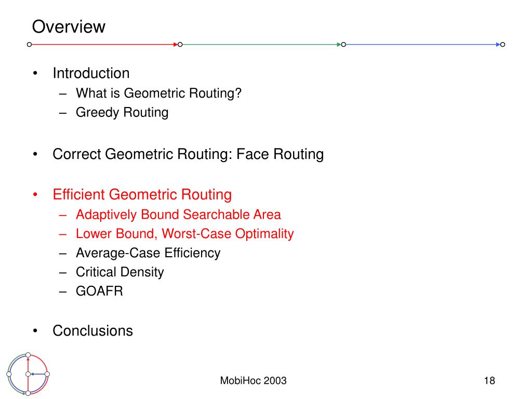The width and height of the screenshot is (532, 399).
Task: Click 'Adaptively Bound Searchable Area' line
Action: (178, 215)
